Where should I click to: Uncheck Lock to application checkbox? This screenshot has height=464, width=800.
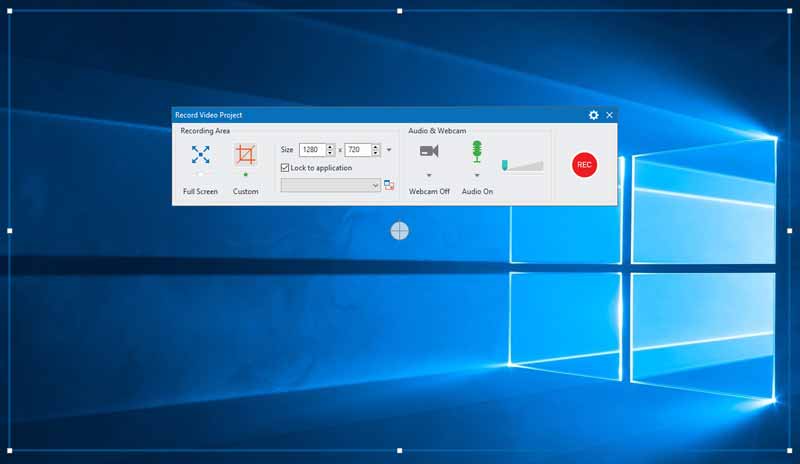[285, 168]
